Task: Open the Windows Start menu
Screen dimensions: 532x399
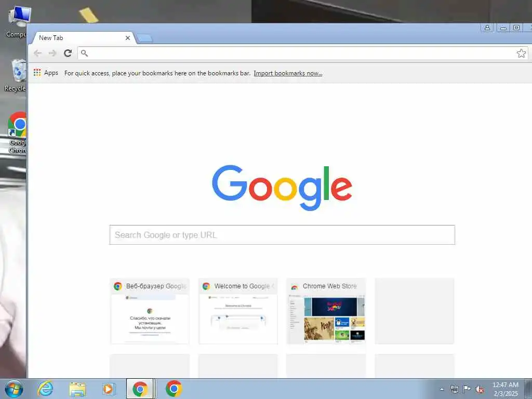Action: click(x=14, y=389)
